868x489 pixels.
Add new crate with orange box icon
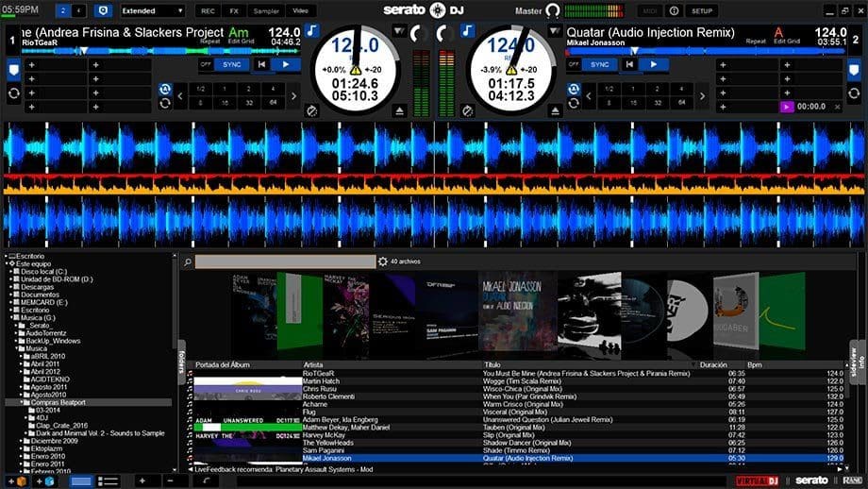[17, 481]
